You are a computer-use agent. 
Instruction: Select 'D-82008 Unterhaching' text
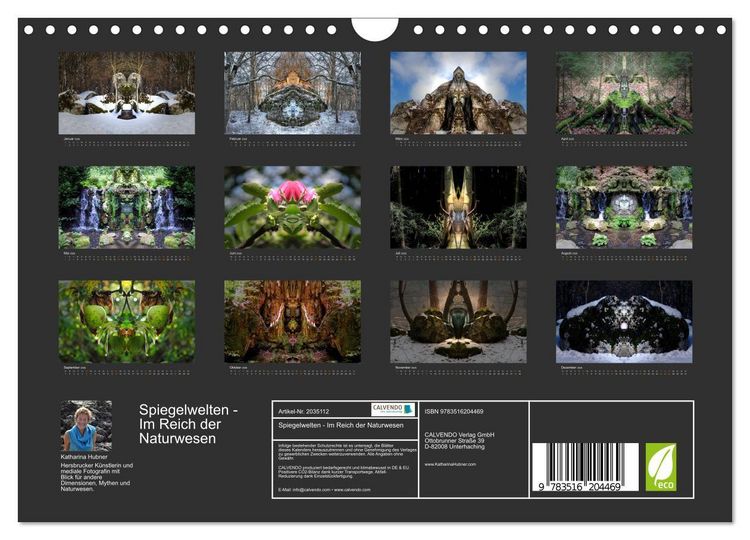454,447
